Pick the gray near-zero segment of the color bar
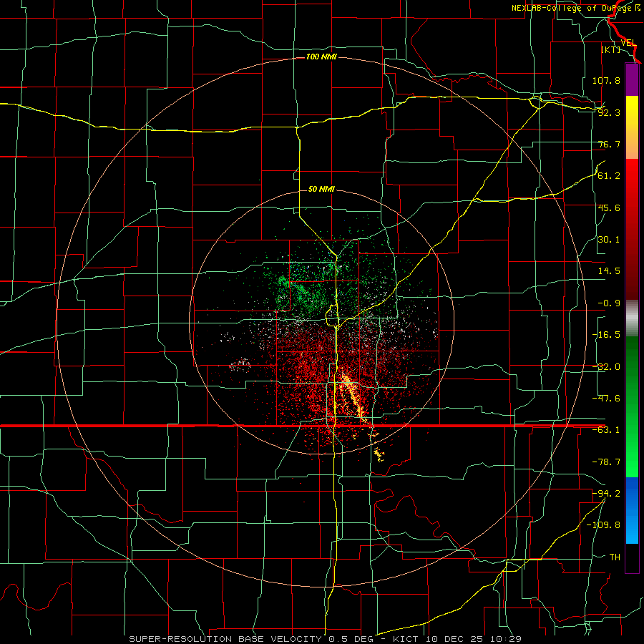 coord(632,318)
